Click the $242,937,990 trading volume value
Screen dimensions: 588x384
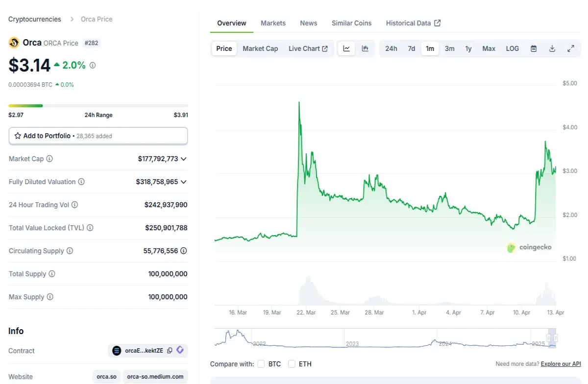pyautogui.click(x=166, y=205)
